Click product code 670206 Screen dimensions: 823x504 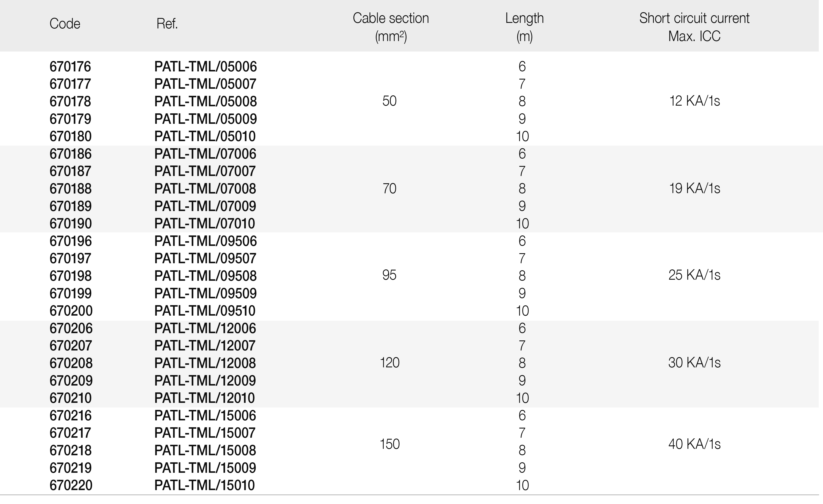(71, 328)
